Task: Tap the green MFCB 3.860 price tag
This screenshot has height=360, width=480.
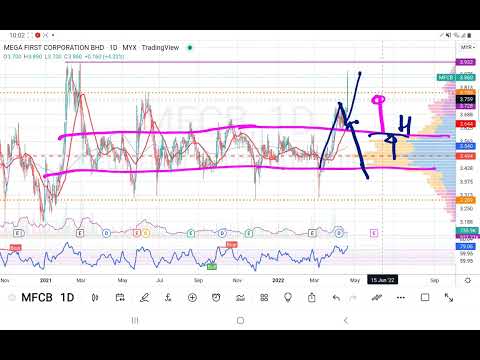Action: [x=456, y=78]
